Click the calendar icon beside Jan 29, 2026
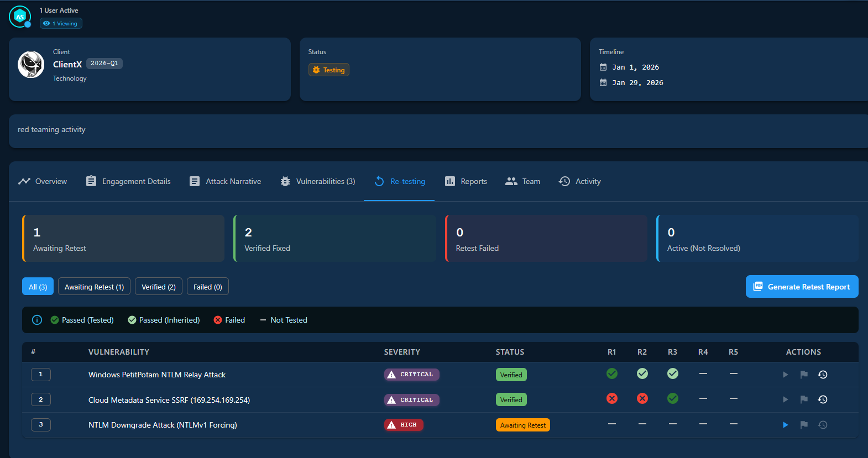Viewport: 868px width, 458px height. click(603, 83)
